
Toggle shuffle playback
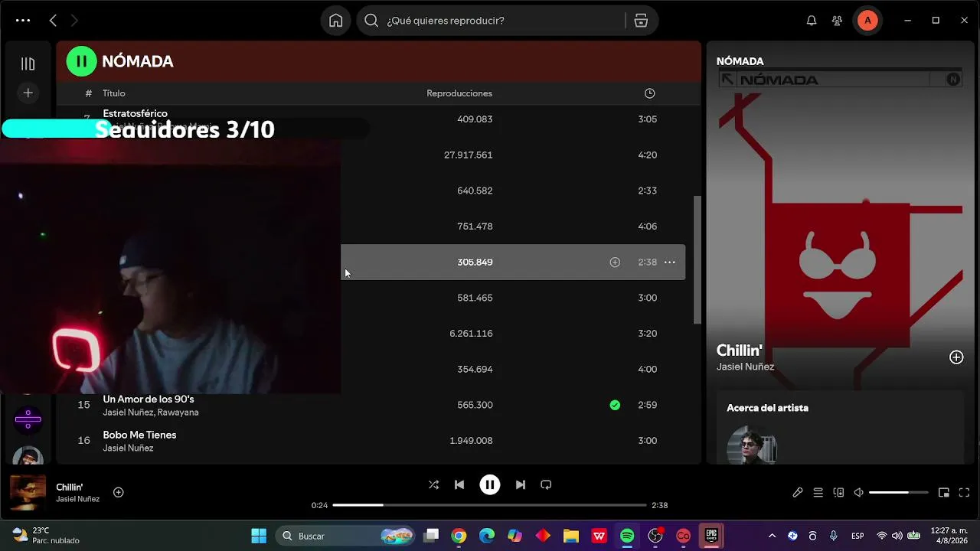tap(433, 484)
